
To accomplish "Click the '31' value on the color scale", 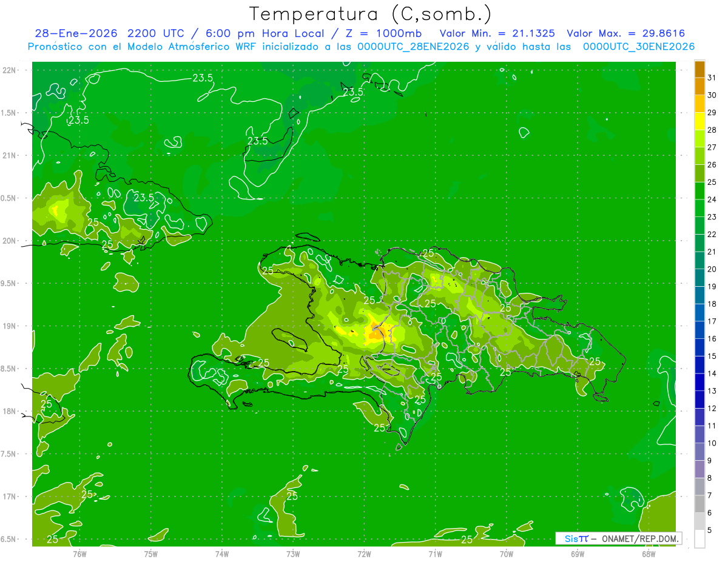I will click(712, 78).
